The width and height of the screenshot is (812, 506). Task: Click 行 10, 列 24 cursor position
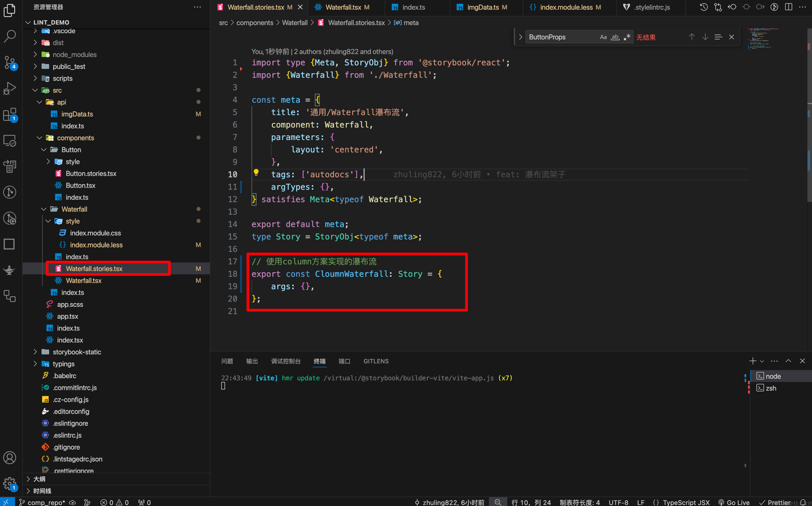(531, 502)
